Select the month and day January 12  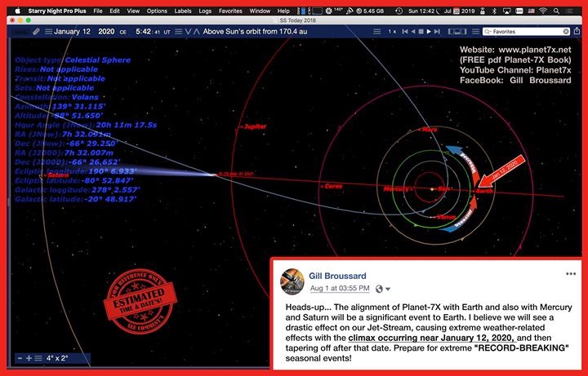[72, 32]
